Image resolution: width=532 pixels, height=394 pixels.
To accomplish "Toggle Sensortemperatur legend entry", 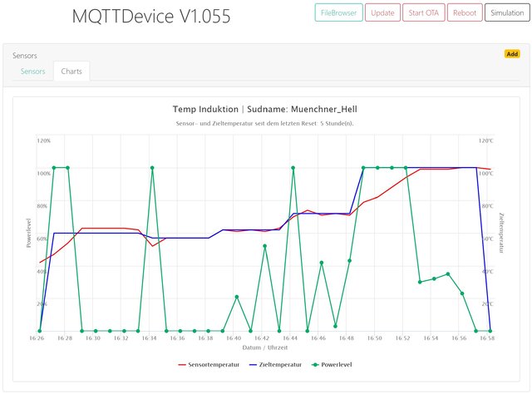I will click(209, 365).
